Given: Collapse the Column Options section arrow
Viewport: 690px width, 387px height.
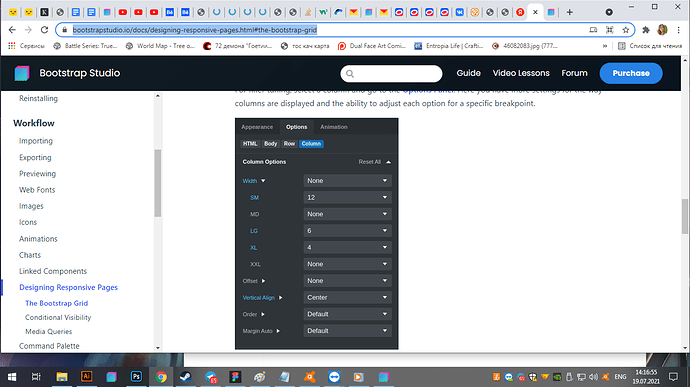Looking at the screenshot, I should [x=389, y=162].
